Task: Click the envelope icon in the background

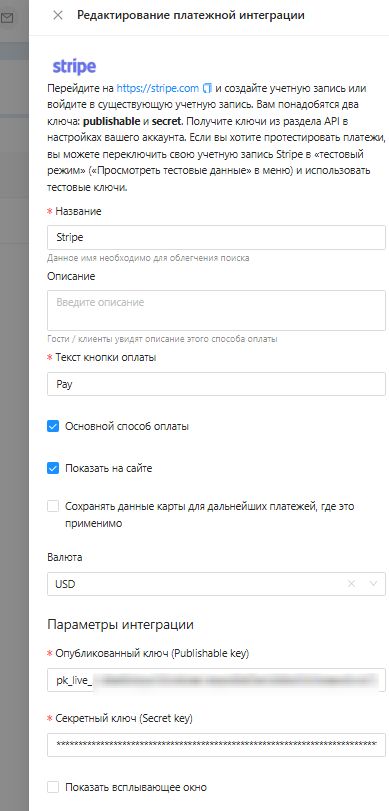Action: (7, 19)
